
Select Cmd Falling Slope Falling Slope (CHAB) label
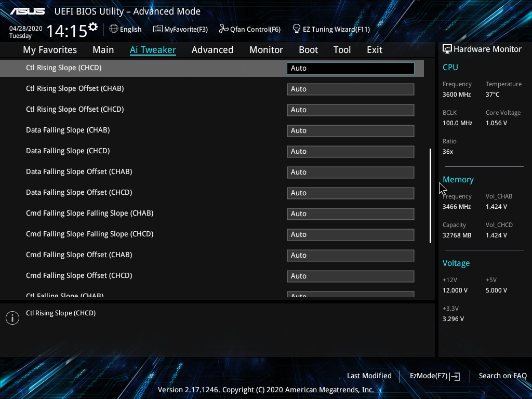click(x=89, y=213)
